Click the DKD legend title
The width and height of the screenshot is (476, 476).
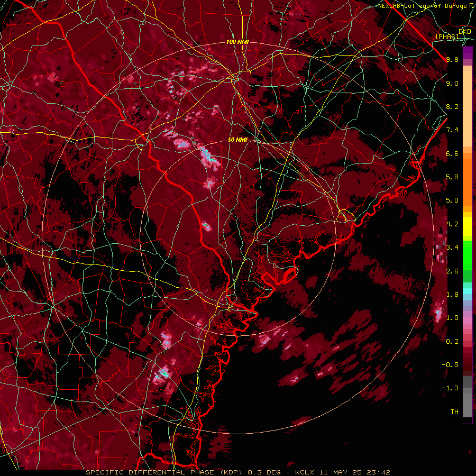464,32
